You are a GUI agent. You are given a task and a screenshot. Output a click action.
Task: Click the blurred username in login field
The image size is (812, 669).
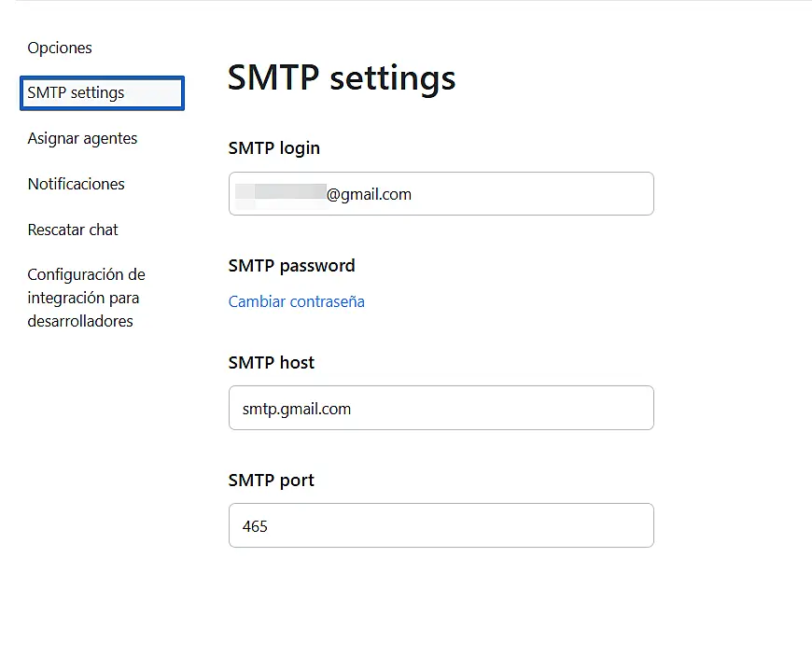pos(280,194)
